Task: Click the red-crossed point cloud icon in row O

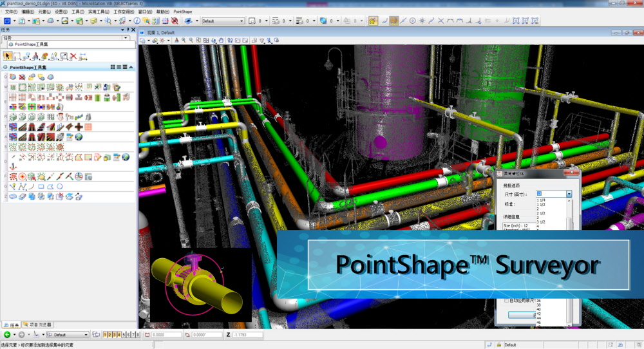Action: tap(22, 77)
